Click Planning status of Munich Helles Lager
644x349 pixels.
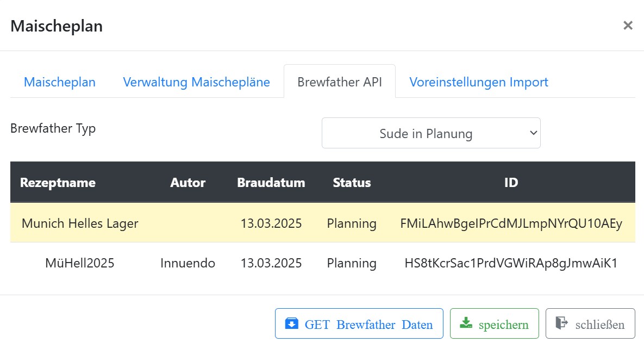[x=352, y=223]
